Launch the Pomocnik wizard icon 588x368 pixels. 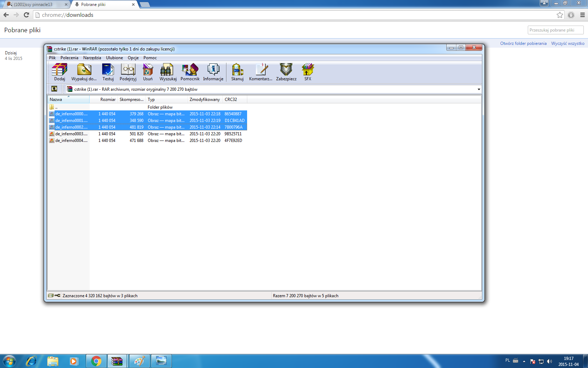[190, 72]
